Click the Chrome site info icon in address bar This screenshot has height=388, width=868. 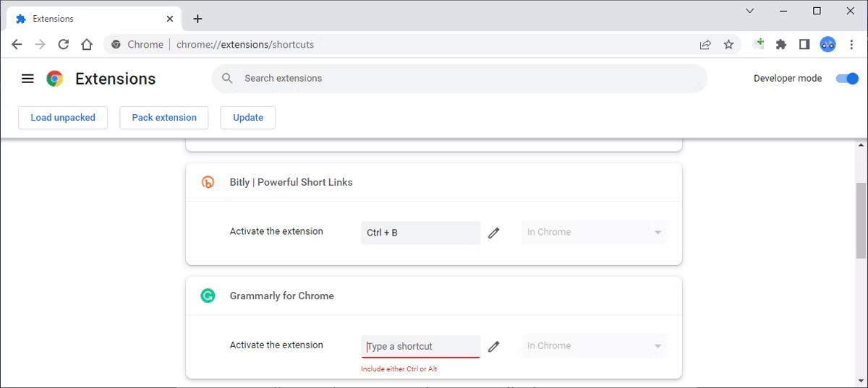pyautogui.click(x=116, y=44)
